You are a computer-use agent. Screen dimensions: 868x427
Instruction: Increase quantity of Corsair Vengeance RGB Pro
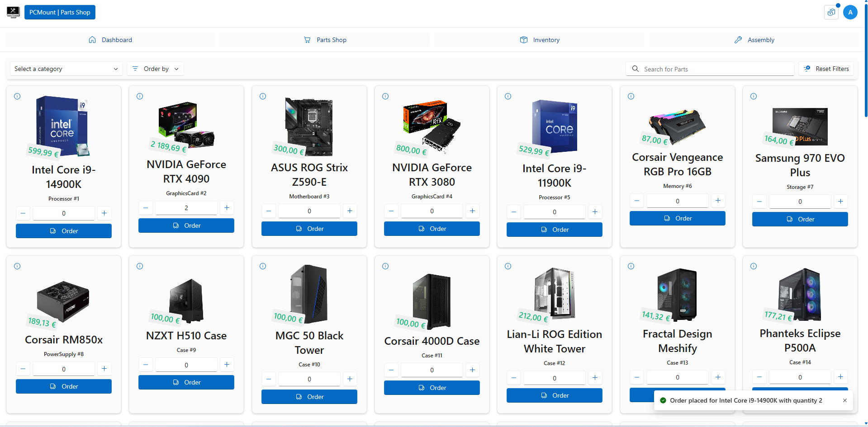tap(718, 200)
